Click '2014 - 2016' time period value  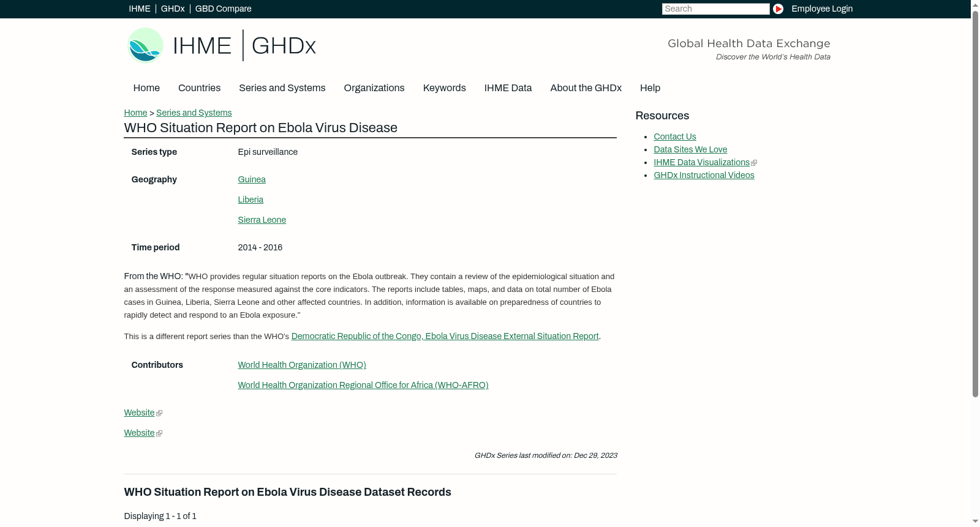pyautogui.click(x=260, y=248)
